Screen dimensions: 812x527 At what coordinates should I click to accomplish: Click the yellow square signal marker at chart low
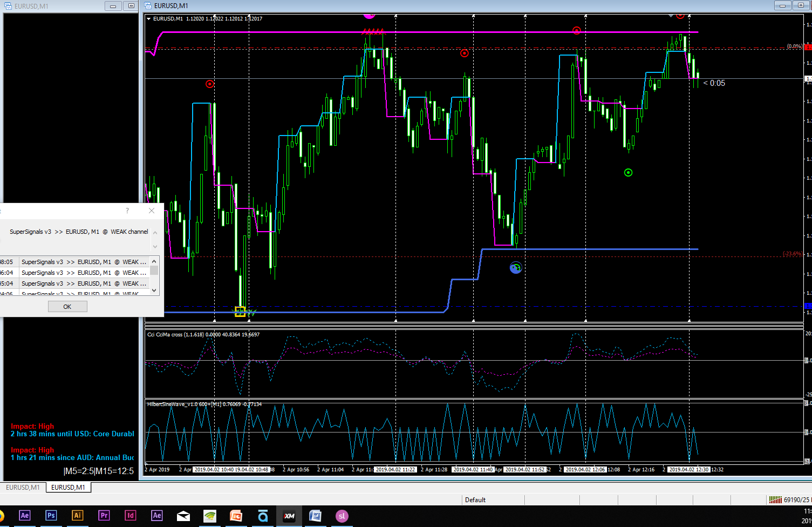(x=240, y=312)
